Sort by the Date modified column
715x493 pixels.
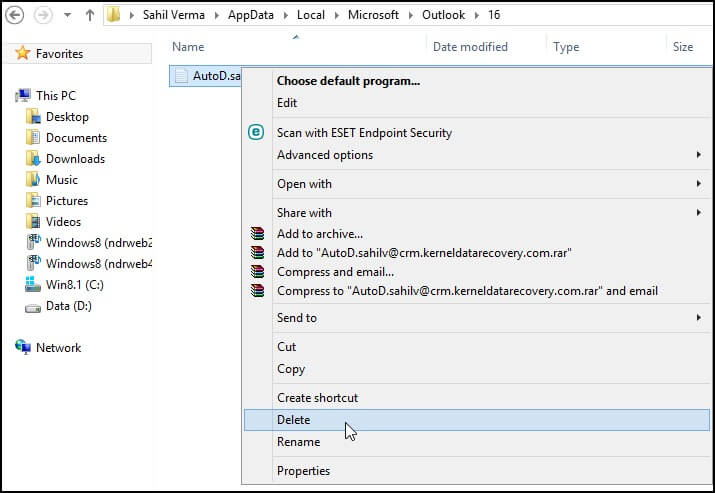tap(470, 47)
